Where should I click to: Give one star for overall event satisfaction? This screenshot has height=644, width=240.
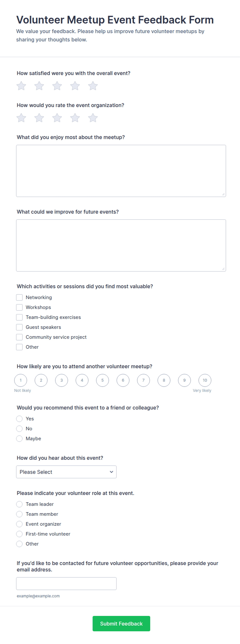coord(21,86)
